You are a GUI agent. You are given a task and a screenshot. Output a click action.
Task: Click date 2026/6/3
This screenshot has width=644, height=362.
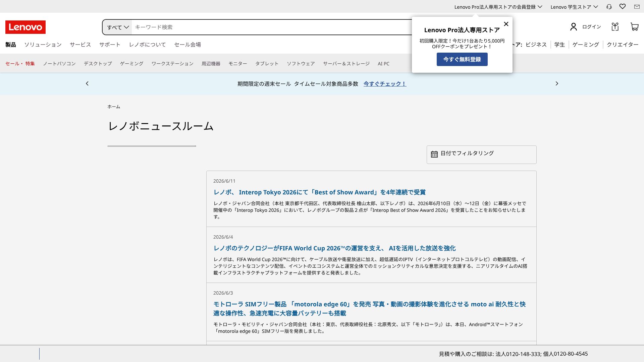(223, 293)
